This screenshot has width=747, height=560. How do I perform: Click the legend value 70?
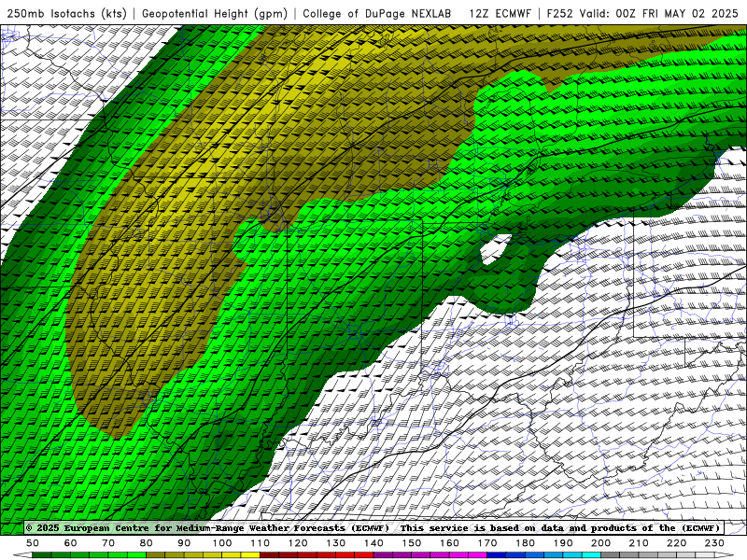pos(108,543)
